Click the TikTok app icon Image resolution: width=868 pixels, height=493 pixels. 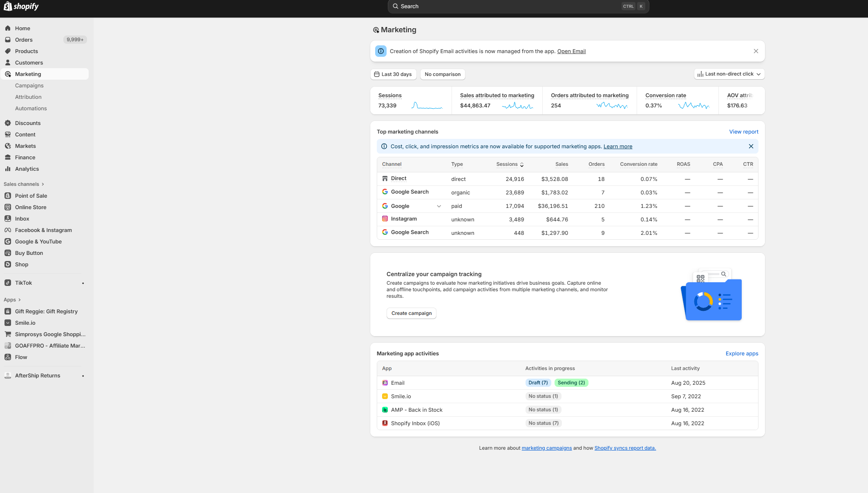(x=8, y=283)
